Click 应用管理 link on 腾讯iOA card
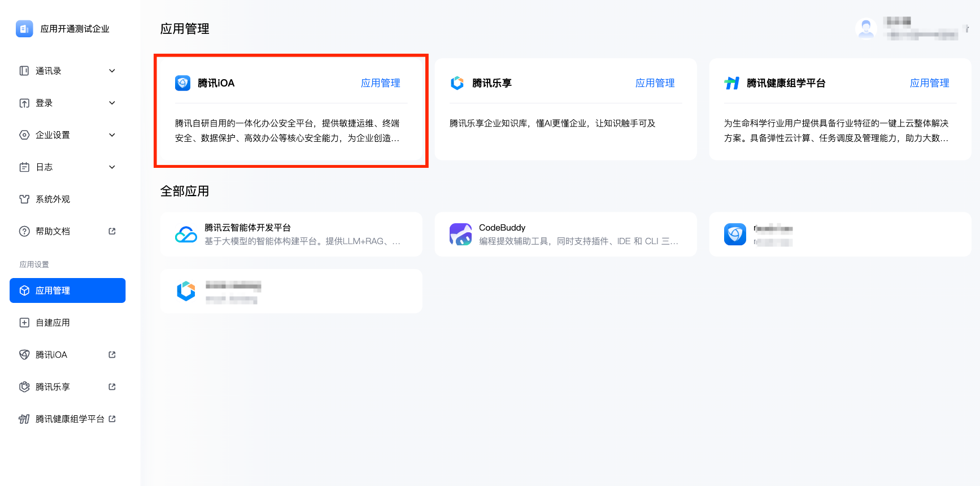 (381, 83)
